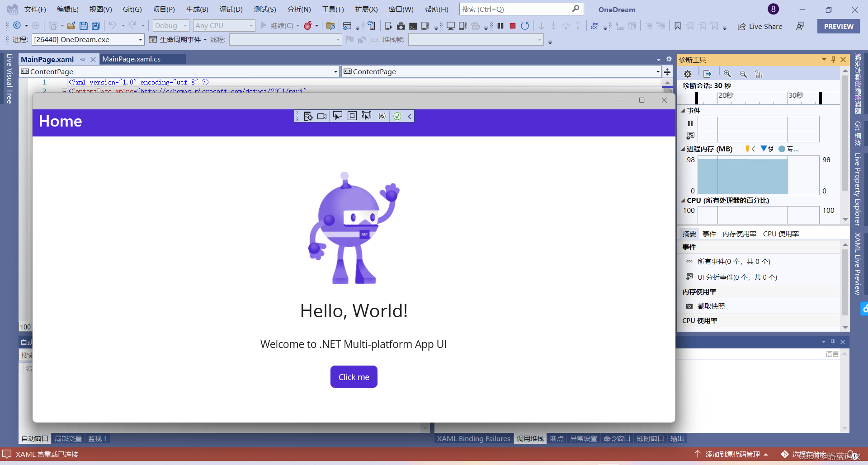This screenshot has height=465, width=868.
Task: Click the split editor icon beside ContentPage
Action: 667,71
